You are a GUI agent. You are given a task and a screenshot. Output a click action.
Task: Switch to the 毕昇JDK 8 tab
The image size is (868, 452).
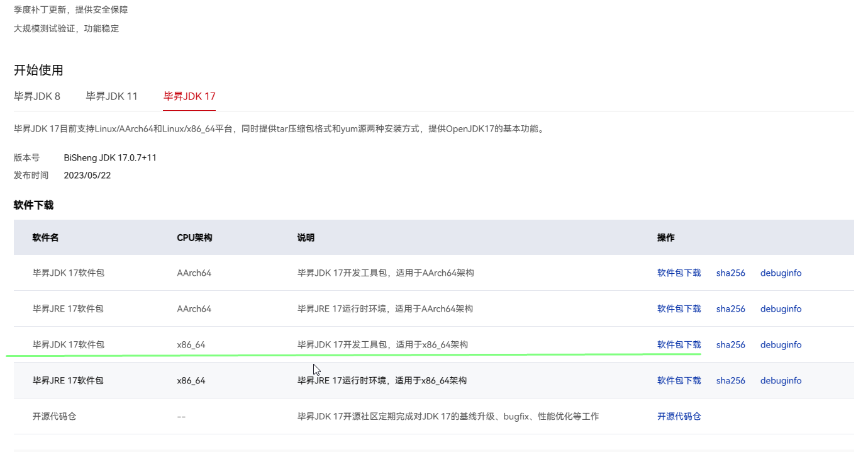point(37,96)
